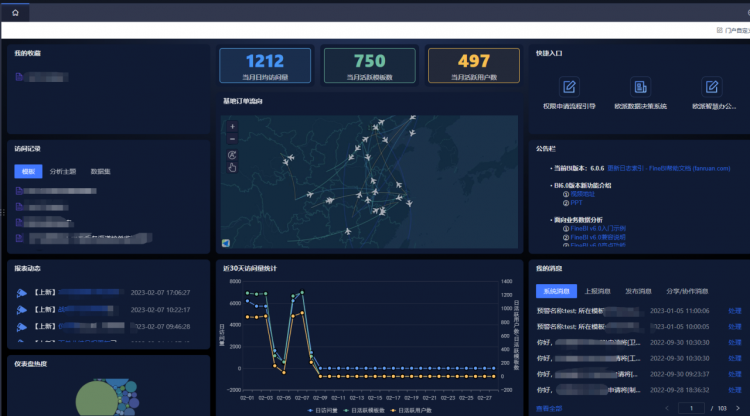Activate the hand pan tool on map
The height and width of the screenshot is (416, 750).
pos(232,167)
